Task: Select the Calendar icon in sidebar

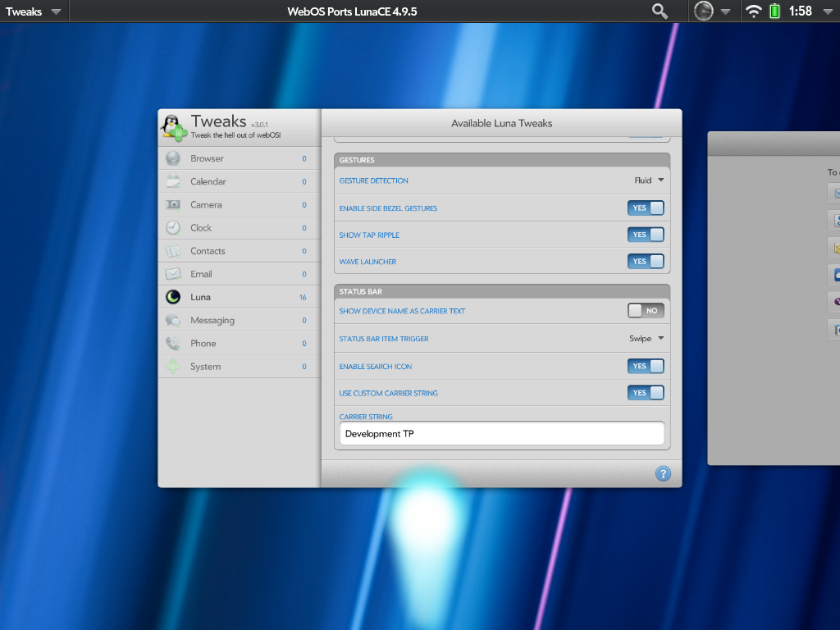Action: coord(173,181)
